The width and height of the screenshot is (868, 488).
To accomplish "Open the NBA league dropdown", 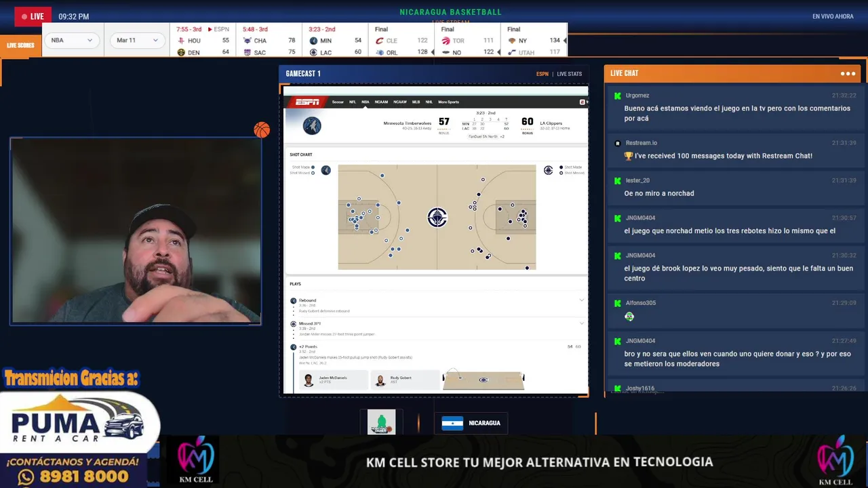I will coord(72,40).
